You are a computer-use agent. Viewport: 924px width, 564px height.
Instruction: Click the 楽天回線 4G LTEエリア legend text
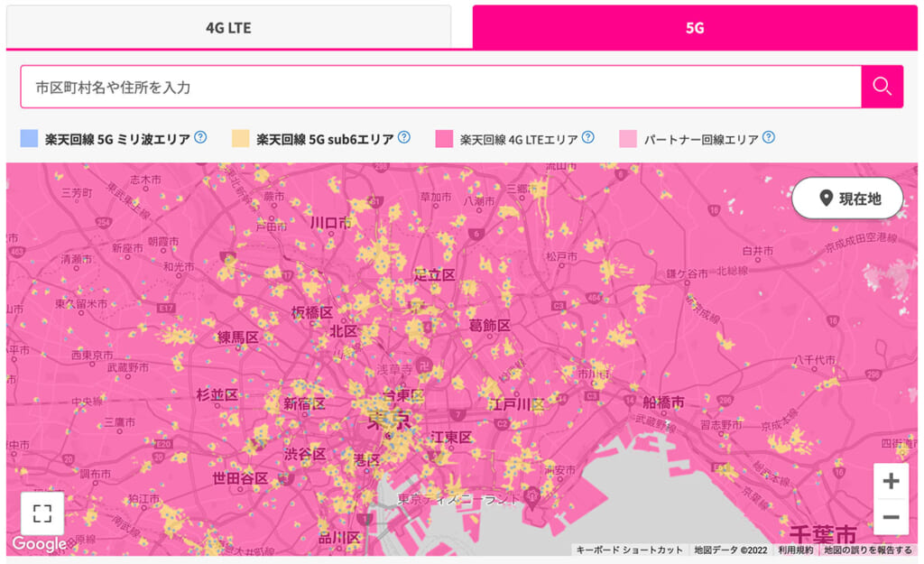[519, 140]
